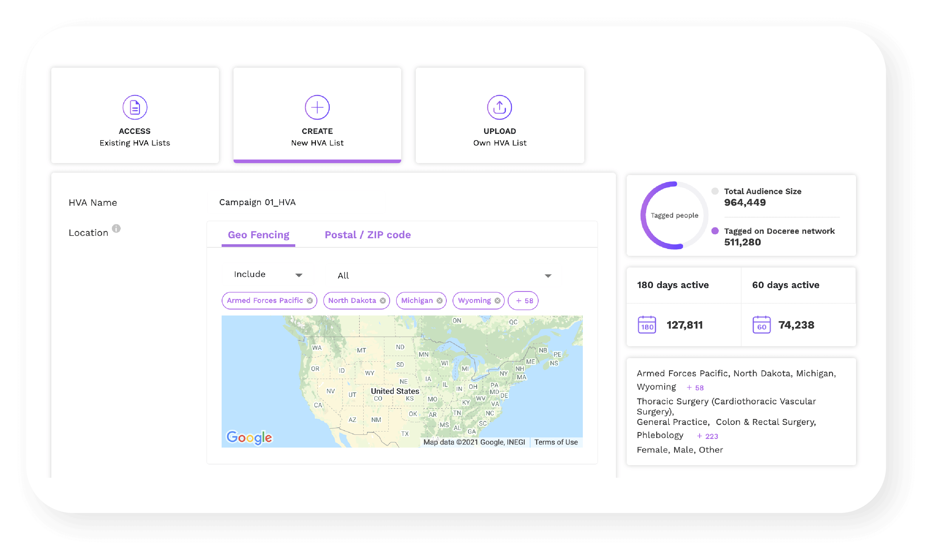Select the 511,280 tagged value
This screenshot has width=933, height=560.
pyautogui.click(x=742, y=242)
